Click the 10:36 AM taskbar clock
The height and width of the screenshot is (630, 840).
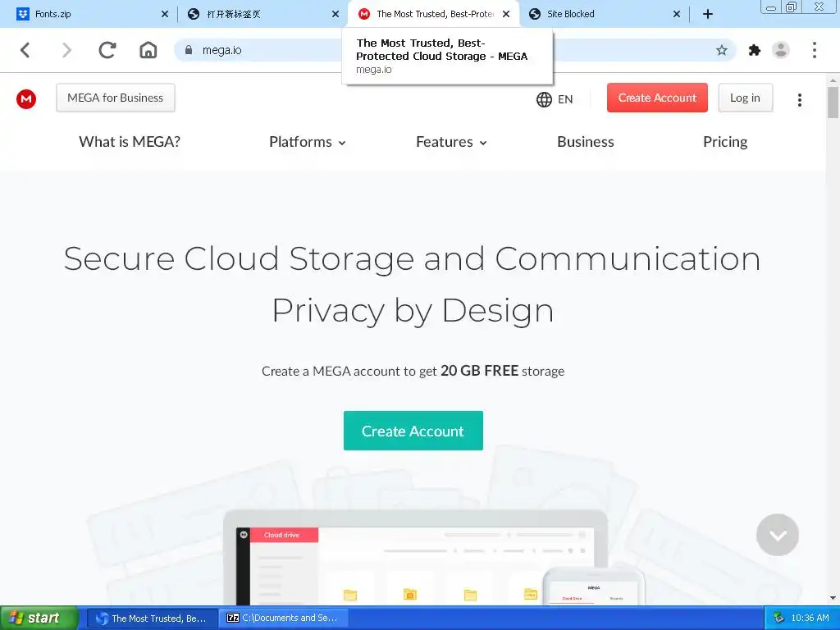point(810,619)
